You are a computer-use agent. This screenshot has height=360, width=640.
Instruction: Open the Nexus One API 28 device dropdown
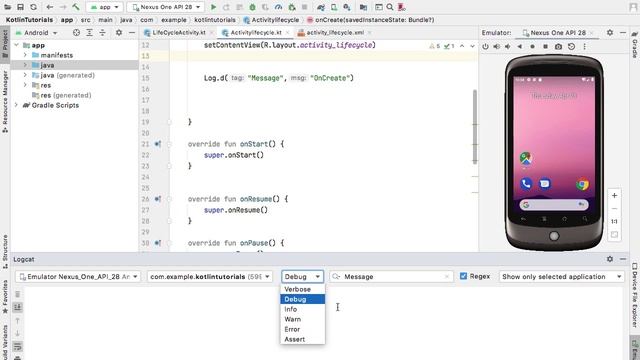pos(166,7)
